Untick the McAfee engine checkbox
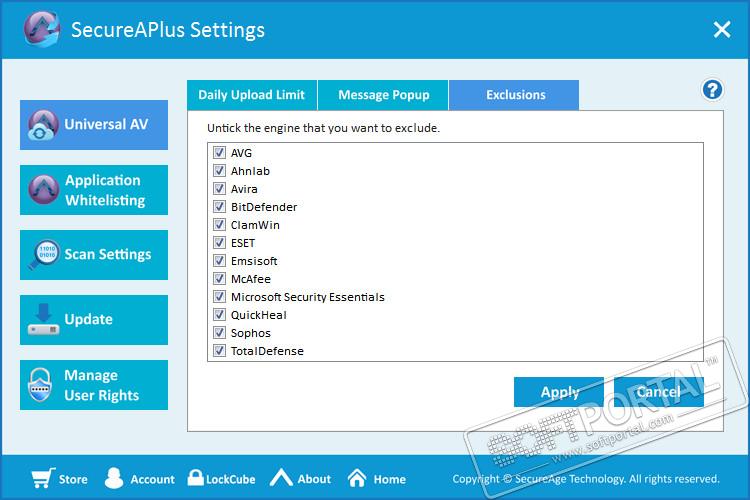Viewport: 750px width, 500px height. [x=219, y=278]
